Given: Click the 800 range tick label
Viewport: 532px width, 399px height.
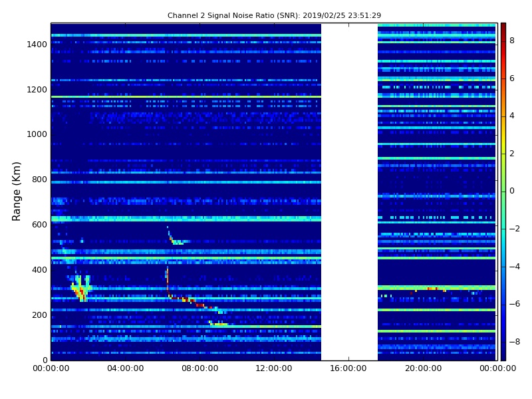Looking at the screenshot, I should [x=39, y=180].
